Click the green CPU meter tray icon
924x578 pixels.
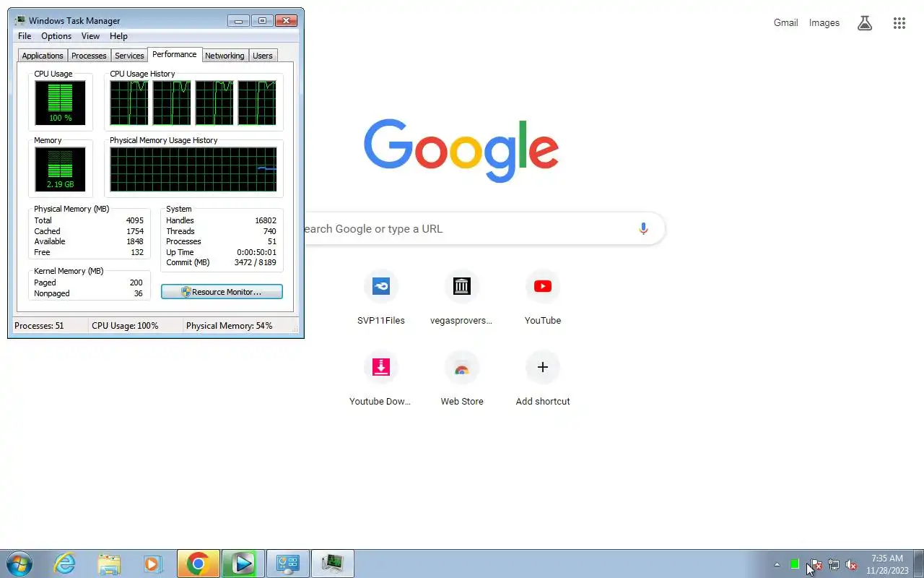[x=795, y=564]
